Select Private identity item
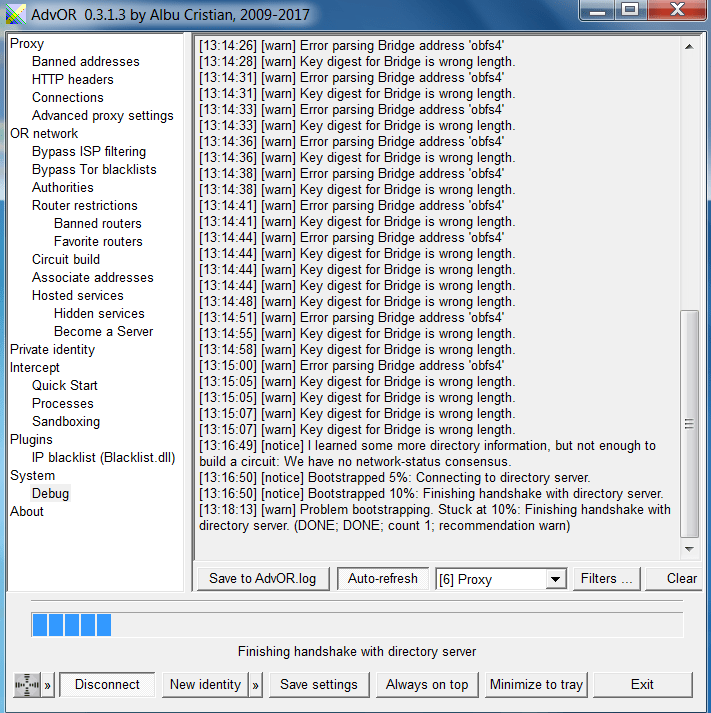This screenshot has height=713, width=711. click(x=53, y=349)
